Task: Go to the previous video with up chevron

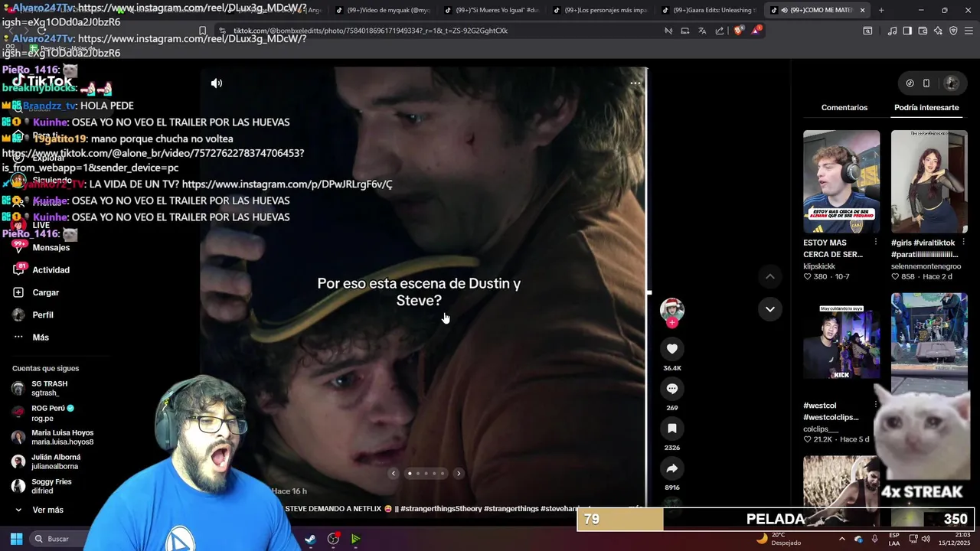Action: click(x=770, y=276)
